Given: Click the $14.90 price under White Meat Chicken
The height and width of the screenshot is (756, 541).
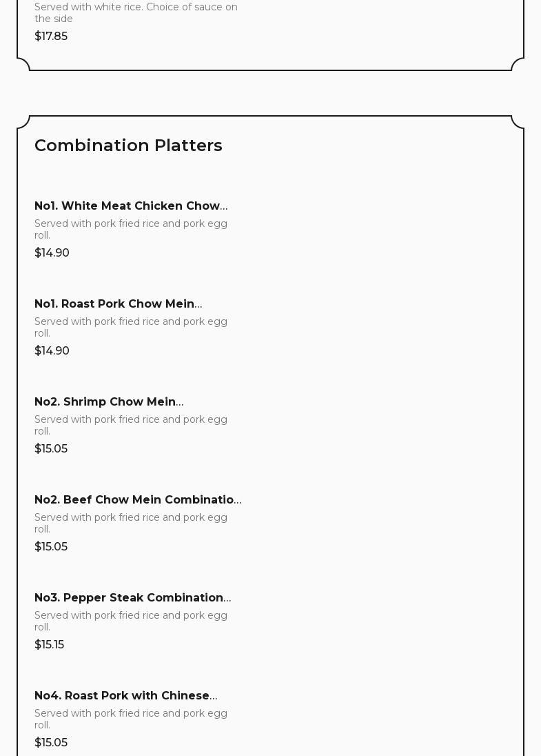Looking at the screenshot, I should [52, 253].
